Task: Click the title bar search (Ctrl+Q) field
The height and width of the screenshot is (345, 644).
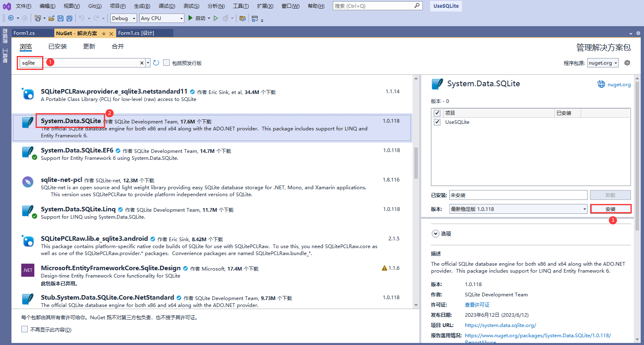Action: click(377, 6)
